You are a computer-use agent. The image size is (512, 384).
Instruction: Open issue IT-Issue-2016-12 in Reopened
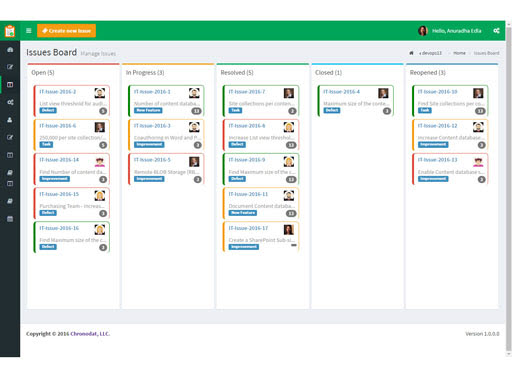[x=437, y=126]
